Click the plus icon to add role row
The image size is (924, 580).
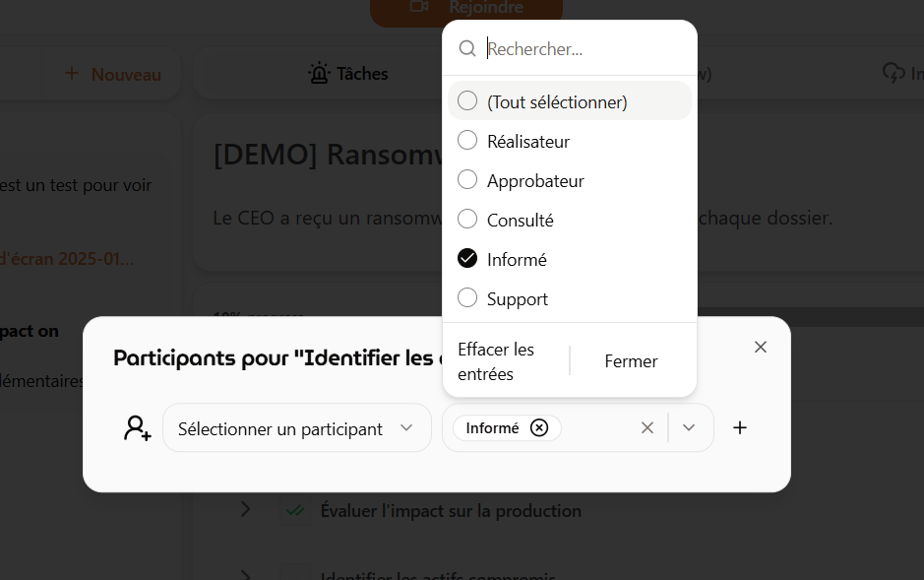[x=740, y=427]
